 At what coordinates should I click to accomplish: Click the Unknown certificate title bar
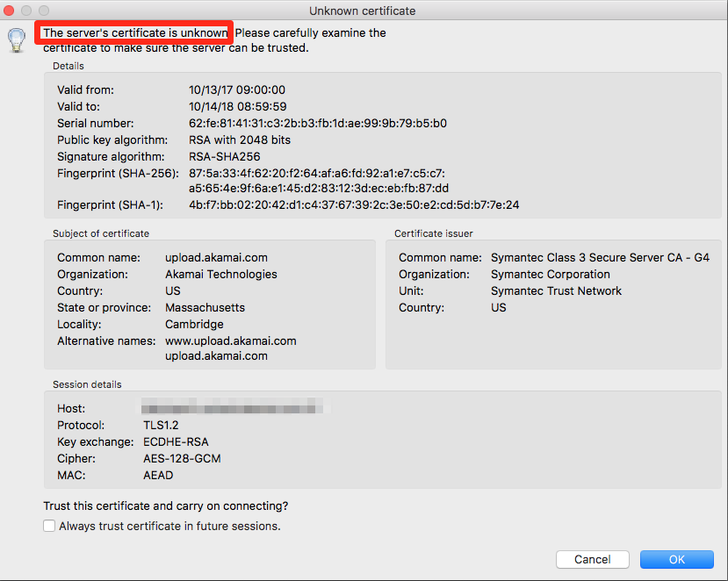coord(363,11)
